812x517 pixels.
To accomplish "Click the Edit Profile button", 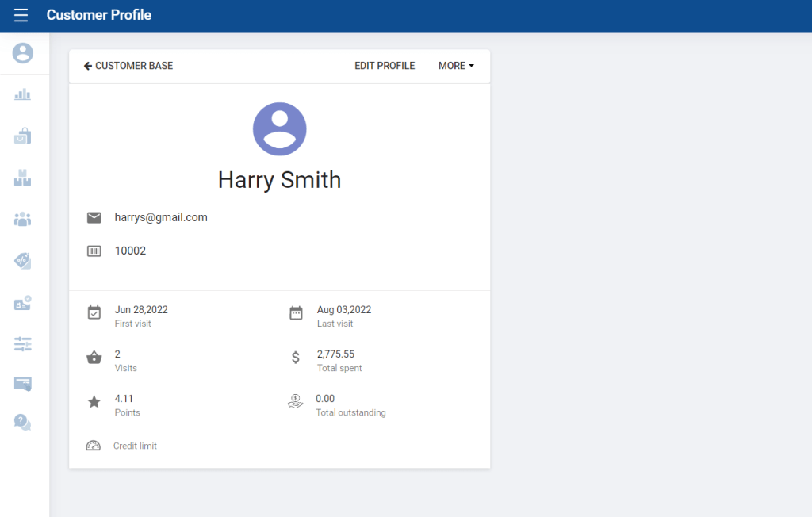I will coord(385,66).
